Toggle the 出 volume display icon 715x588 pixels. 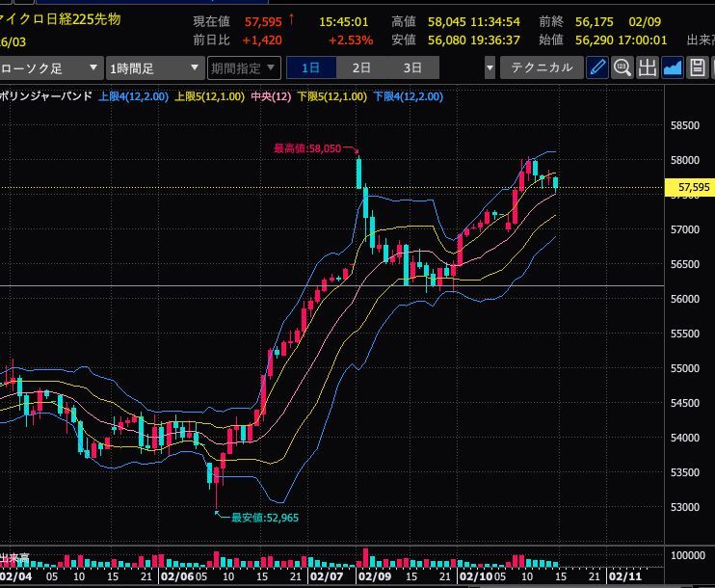[x=648, y=68]
